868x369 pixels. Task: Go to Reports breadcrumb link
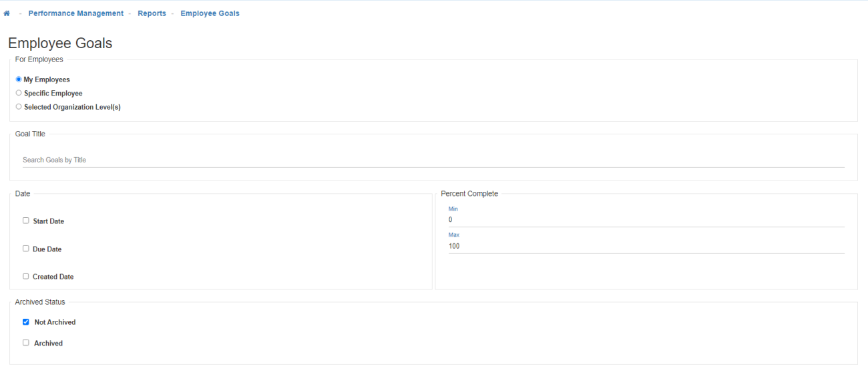coord(152,13)
